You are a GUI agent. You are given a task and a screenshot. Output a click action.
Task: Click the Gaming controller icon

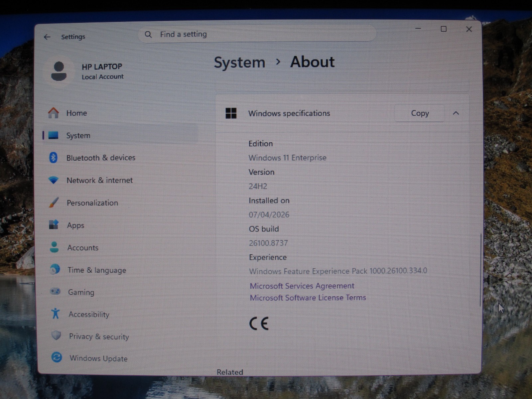pos(55,292)
